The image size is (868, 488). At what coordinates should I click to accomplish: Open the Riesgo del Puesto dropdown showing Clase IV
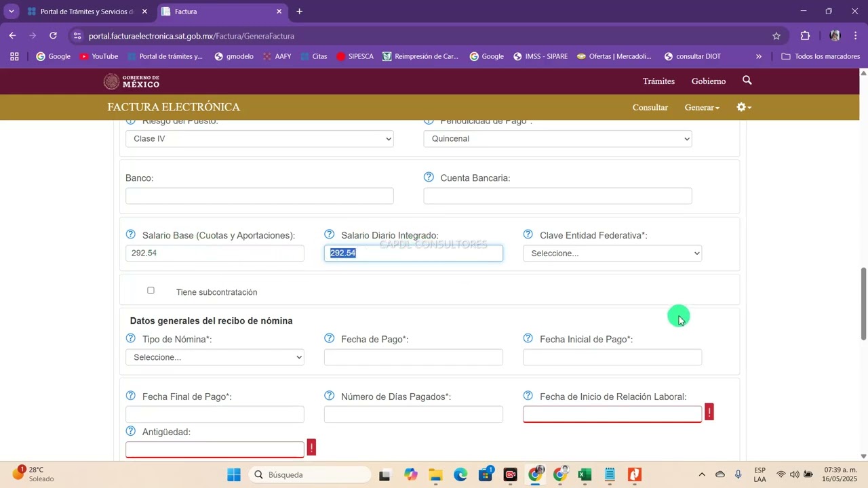tap(260, 138)
